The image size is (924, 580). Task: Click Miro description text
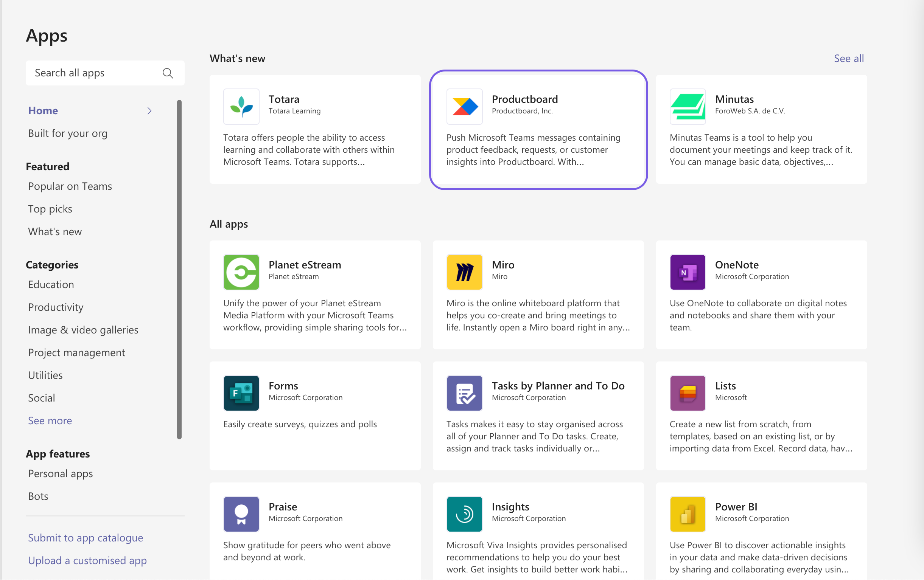[538, 315]
